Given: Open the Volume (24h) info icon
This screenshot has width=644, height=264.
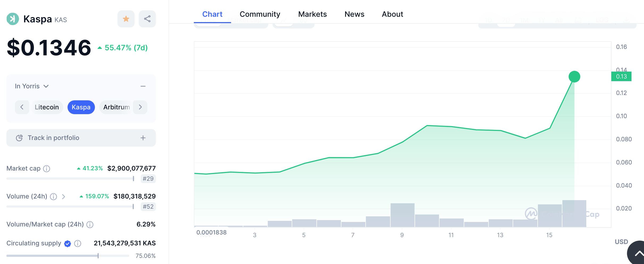Looking at the screenshot, I should point(53,197).
